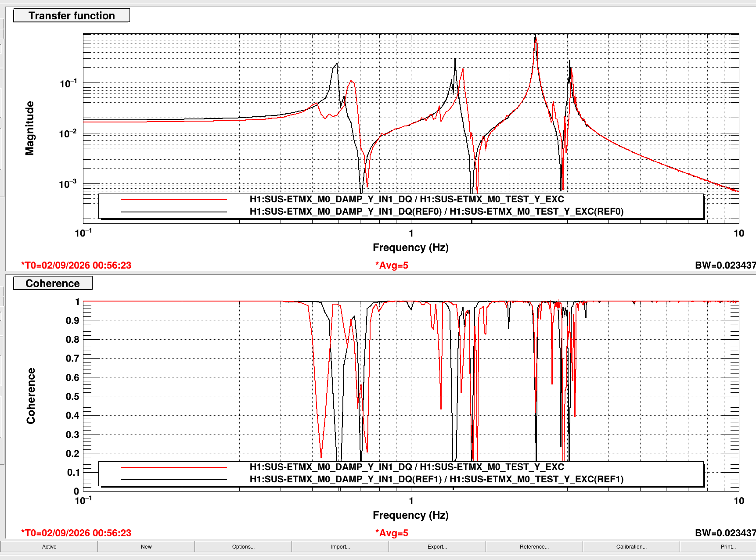Click the red legend line in coherence plot
The image size is (756, 560).
pos(174,467)
